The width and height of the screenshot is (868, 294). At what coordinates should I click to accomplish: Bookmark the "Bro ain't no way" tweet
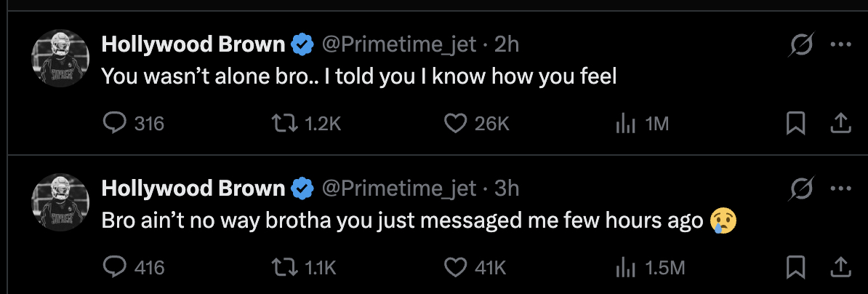796,268
